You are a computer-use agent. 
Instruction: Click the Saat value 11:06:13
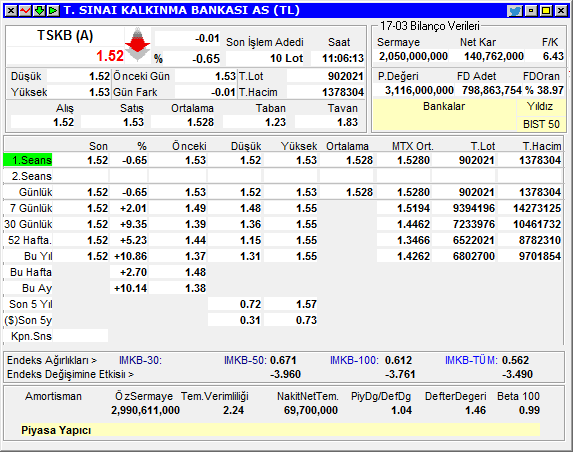click(343, 58)
